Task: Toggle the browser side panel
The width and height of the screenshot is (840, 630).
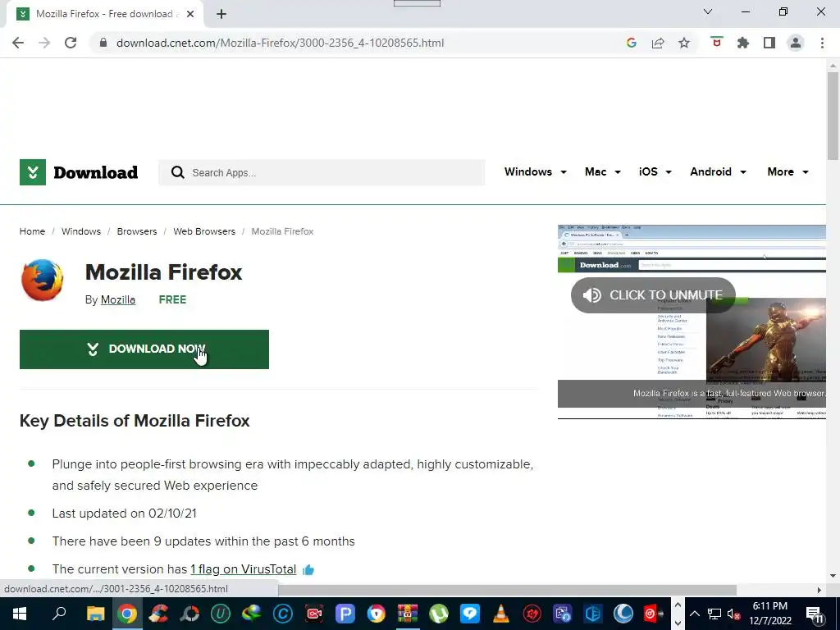Action: pos(769,43)
